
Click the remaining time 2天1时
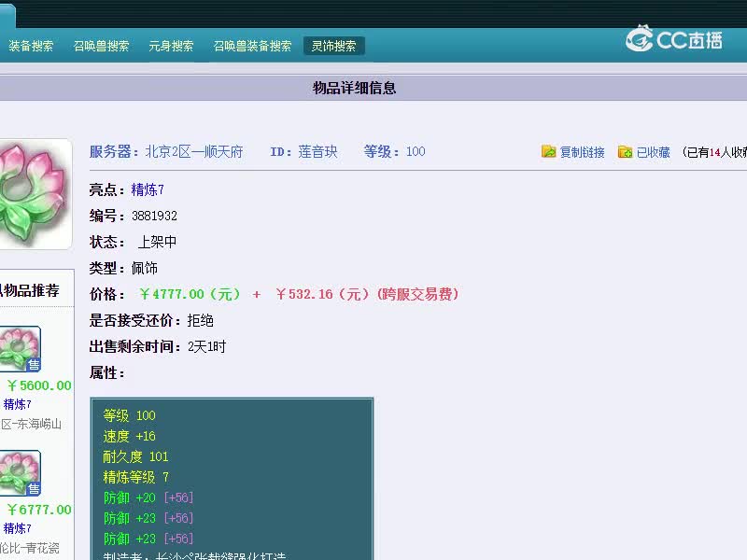click(x=206, y=346)
